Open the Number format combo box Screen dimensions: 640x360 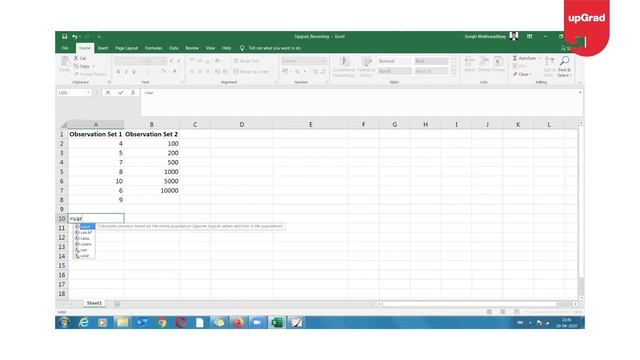304,61
